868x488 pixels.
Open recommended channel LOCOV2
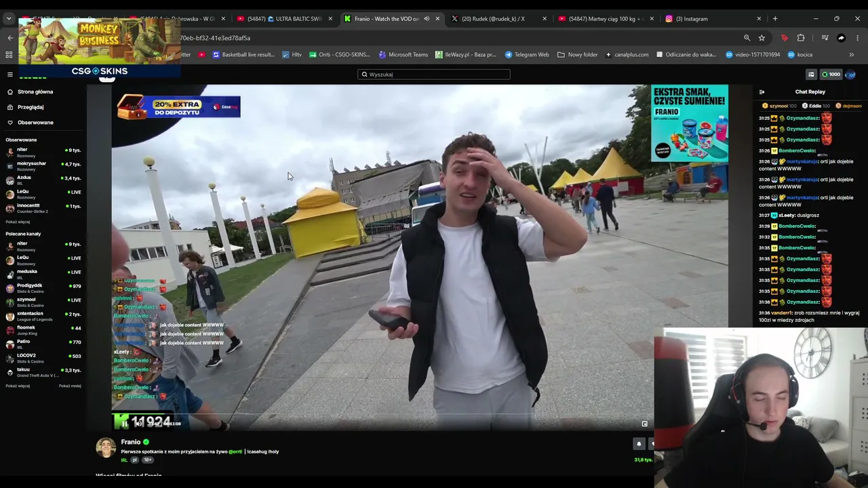click(43, 358)
